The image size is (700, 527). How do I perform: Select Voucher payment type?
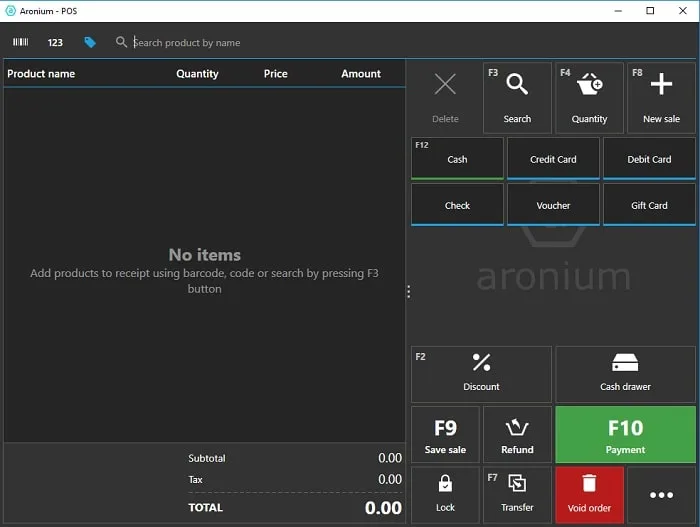tap(553, 205)
